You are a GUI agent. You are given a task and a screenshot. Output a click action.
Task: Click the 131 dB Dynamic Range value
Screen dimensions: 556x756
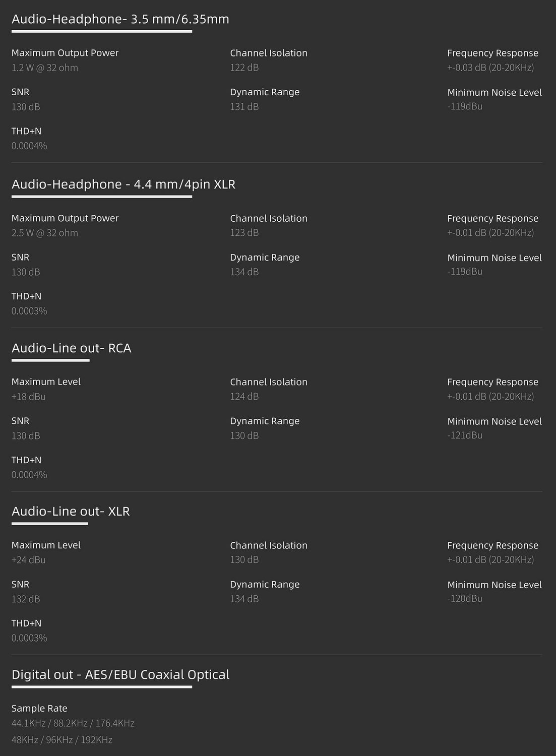click(244, 107)
